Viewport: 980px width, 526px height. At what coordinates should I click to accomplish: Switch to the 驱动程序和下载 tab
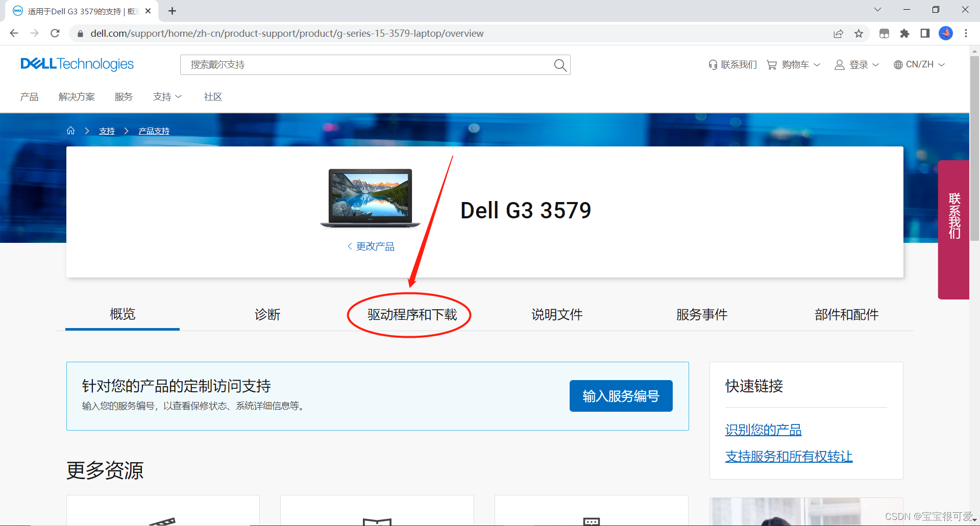(412, 314)
